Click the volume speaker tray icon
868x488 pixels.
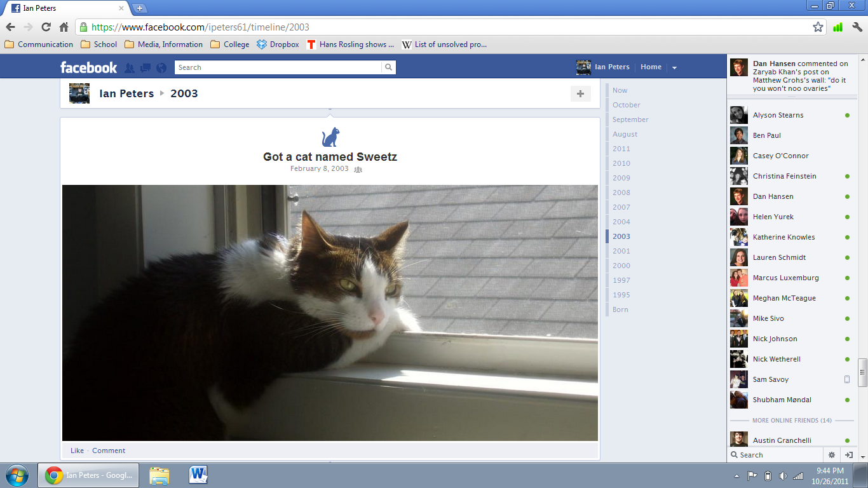point(783,476)
